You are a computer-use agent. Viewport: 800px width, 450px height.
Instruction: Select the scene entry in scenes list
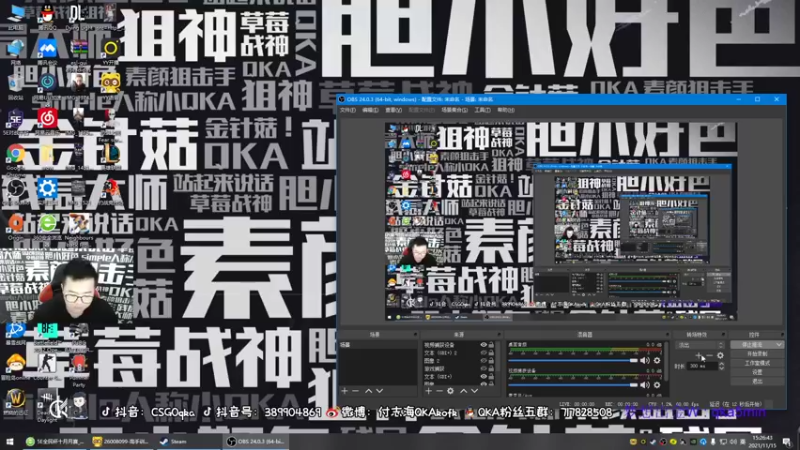[x=378, y=345]
